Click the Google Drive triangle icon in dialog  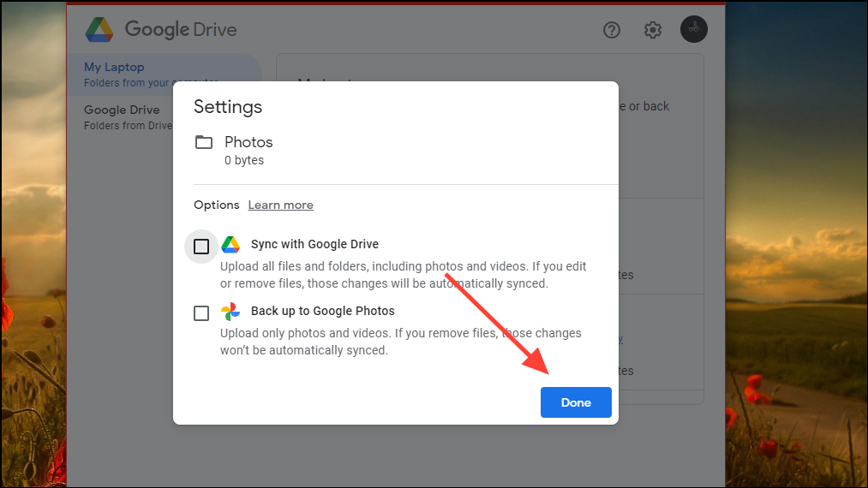click(x=230, y=245)
